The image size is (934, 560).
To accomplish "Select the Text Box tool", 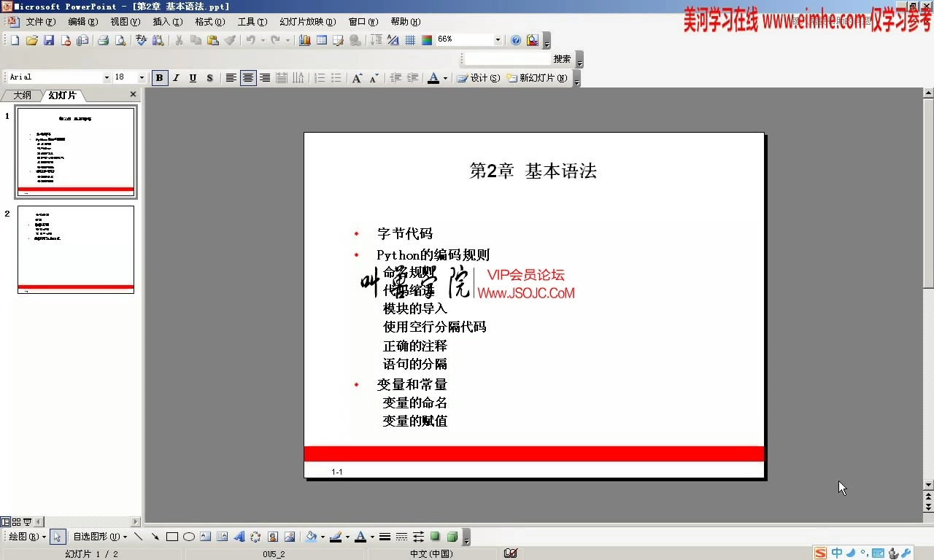I will tap(205, 536).
